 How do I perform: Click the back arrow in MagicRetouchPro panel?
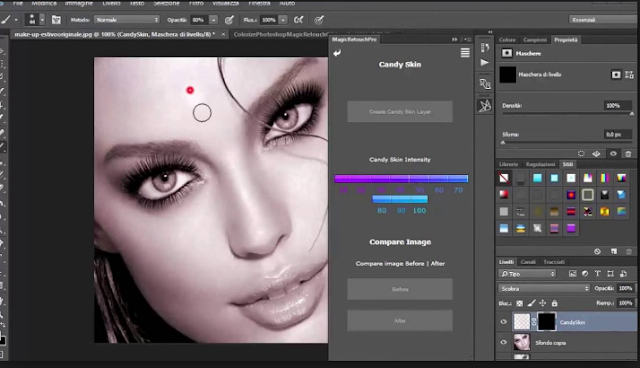pyautogui.click(x=337, y=53)
